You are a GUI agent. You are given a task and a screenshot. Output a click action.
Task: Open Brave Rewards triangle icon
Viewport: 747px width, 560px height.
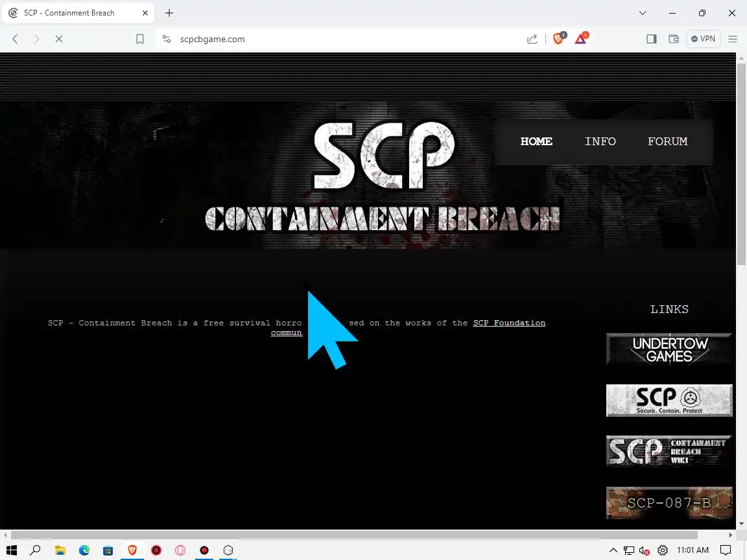(x=581, y=39)
